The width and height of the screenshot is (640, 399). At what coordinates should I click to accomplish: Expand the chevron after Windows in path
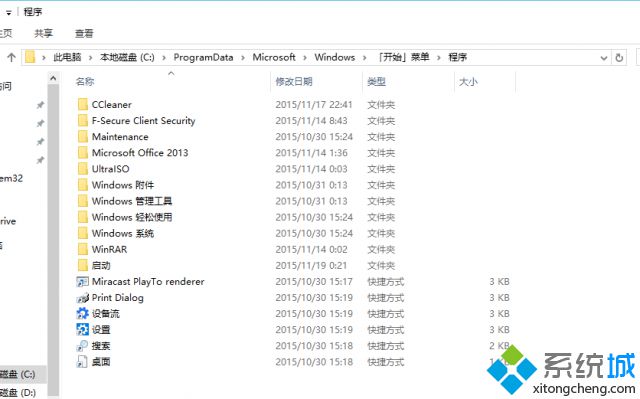pos(364,58)
